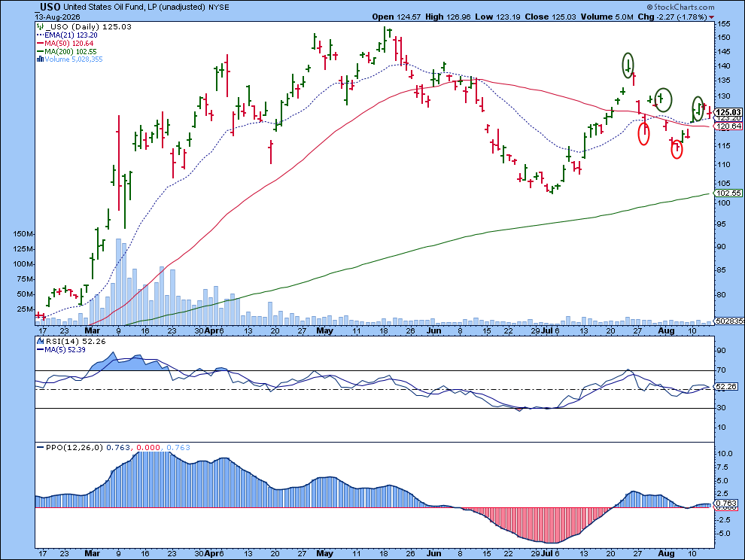Viewport: 745px width, 560px height.
Task: Click the Mar label under the price panel
Action: click(92, 331)
